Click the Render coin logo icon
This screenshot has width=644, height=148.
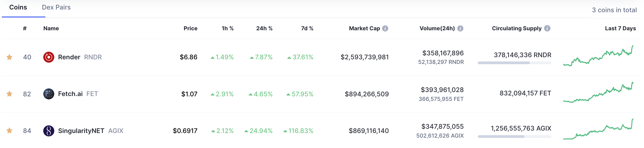[x=49, y=57]
